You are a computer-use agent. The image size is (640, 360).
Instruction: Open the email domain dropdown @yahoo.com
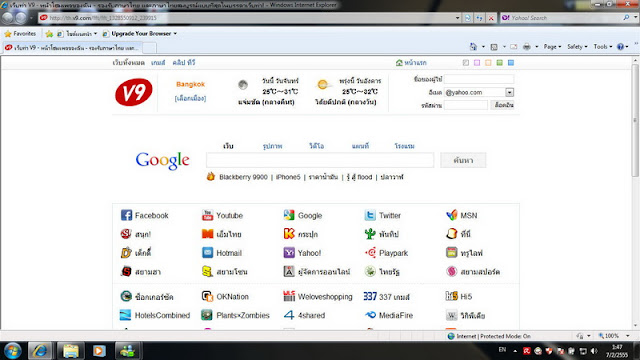pos(509,92)
